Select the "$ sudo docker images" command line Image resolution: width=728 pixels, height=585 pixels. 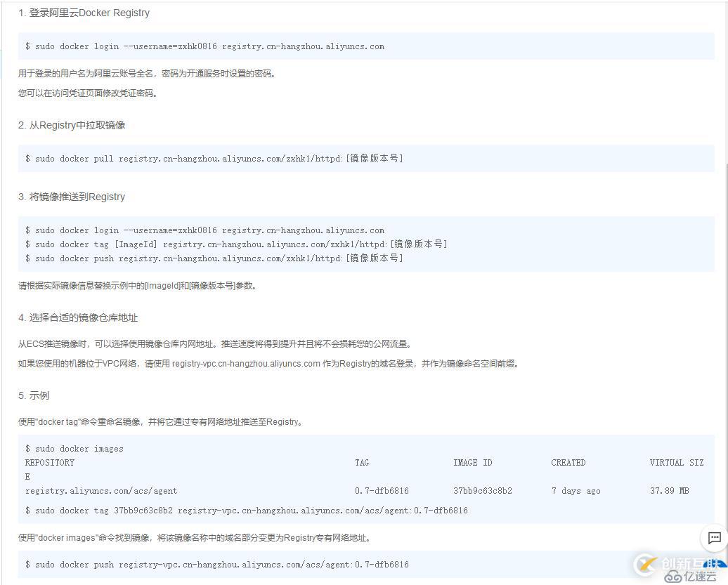74,449
